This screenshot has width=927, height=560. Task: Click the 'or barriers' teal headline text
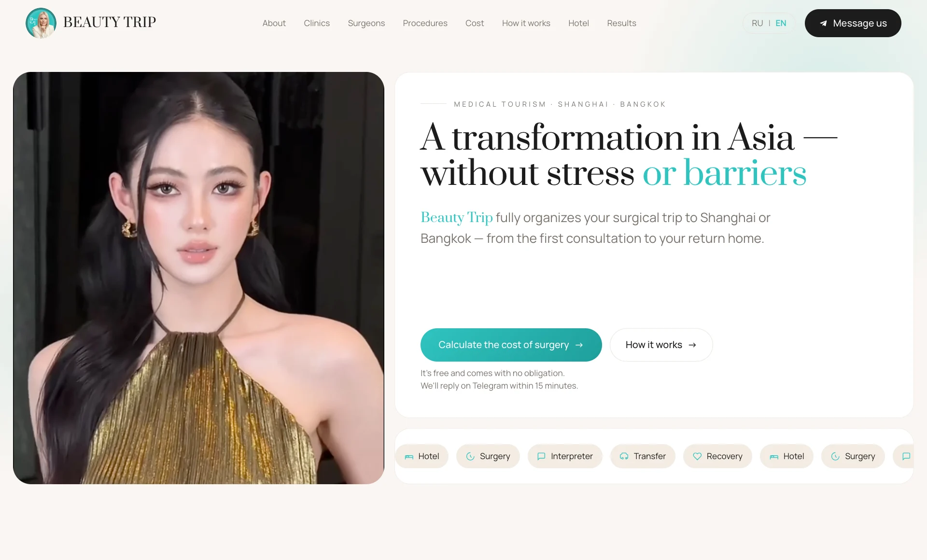point(724,173)
